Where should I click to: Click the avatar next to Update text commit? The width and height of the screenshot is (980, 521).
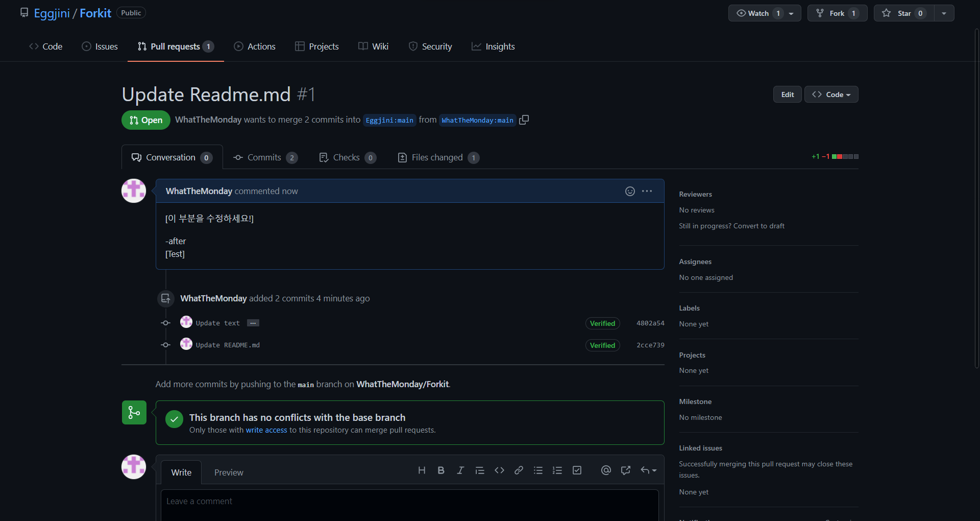(x=186, y=322)
